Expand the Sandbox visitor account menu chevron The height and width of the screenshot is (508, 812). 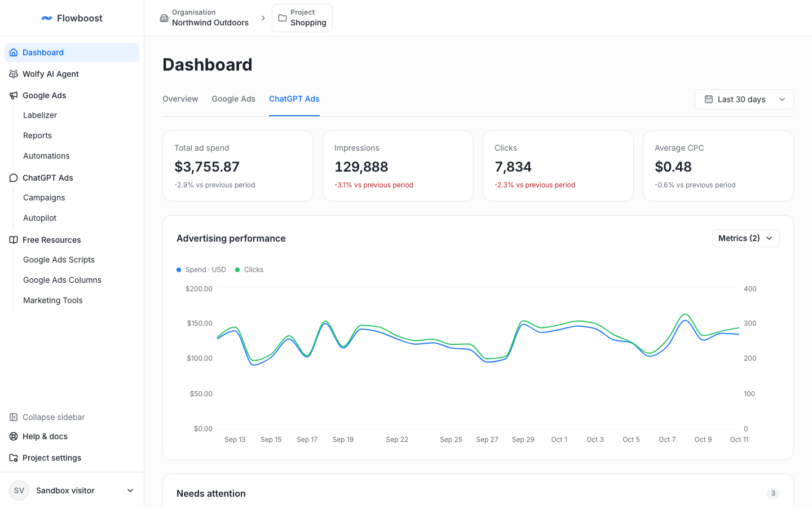130,491
